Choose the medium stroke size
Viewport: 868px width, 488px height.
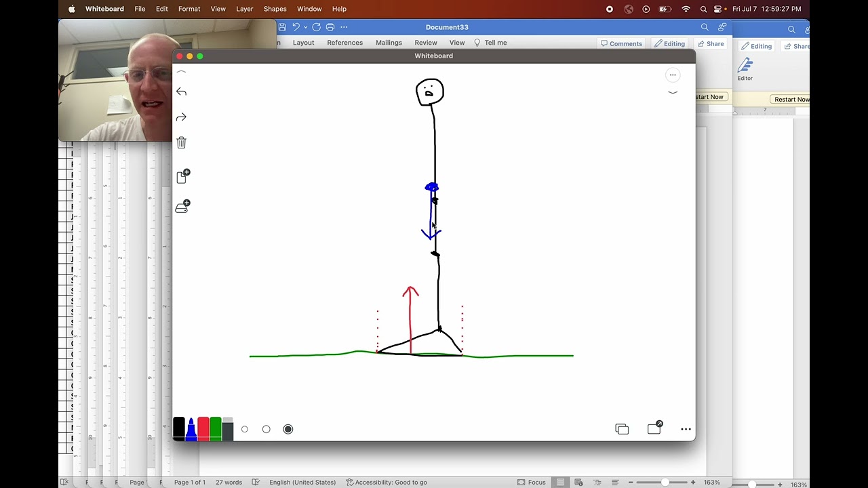[x=267, y=429]
